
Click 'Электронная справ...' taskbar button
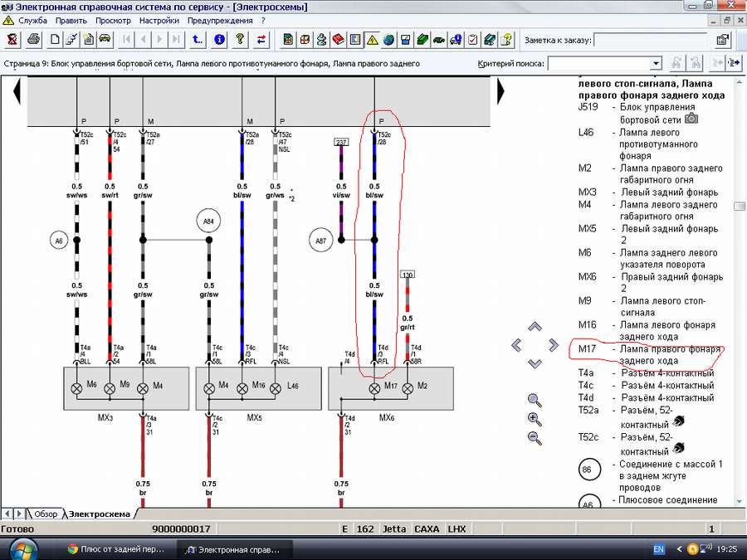pyautogui.click(x=233, y=549)
